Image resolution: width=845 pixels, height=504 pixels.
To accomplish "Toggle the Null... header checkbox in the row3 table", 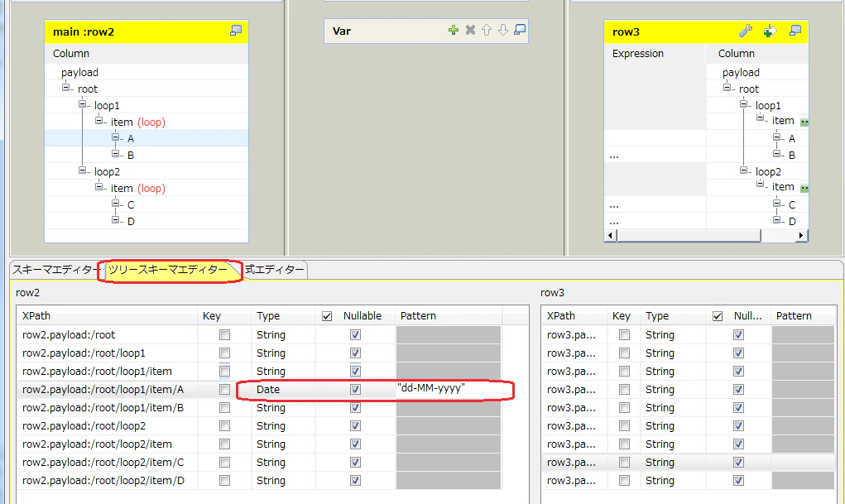I will click(718, 316).
